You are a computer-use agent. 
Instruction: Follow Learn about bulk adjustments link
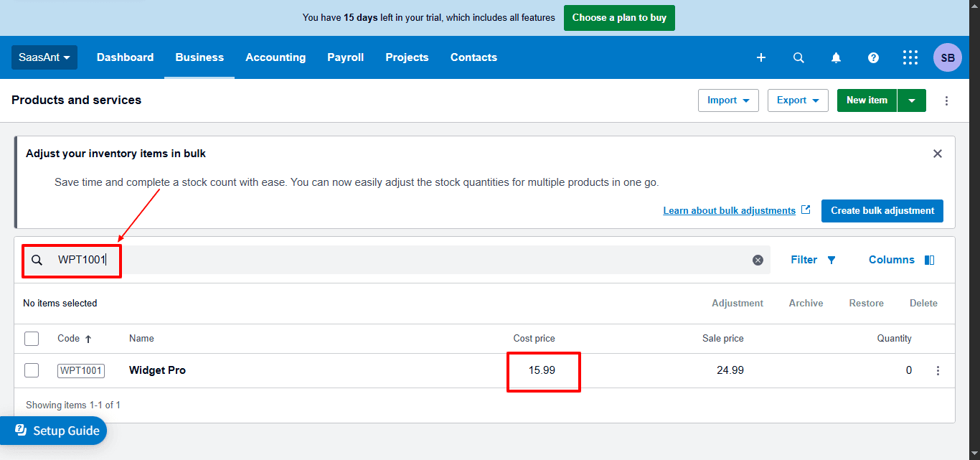tap(729, 210)
